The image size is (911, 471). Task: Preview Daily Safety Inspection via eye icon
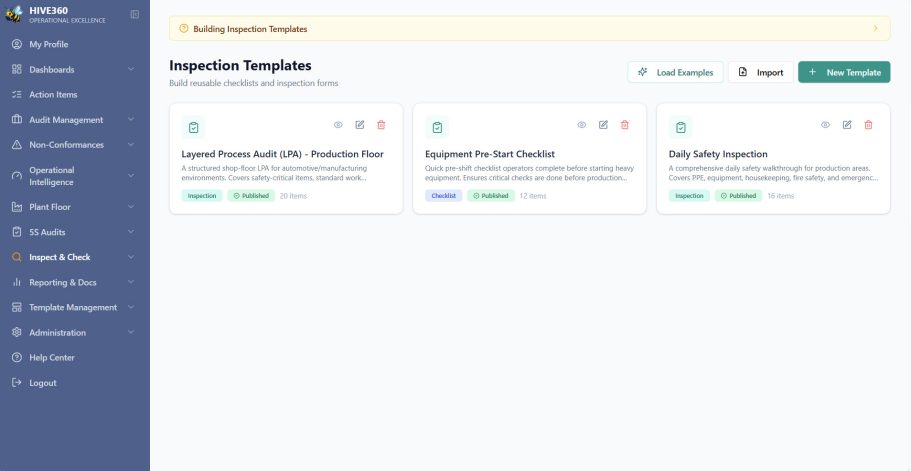pos(825,125)
